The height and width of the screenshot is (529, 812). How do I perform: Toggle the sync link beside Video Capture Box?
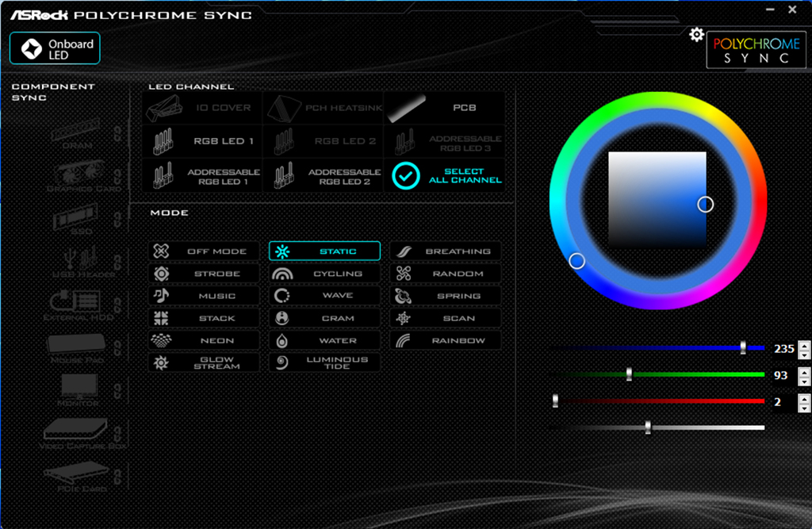117,434
